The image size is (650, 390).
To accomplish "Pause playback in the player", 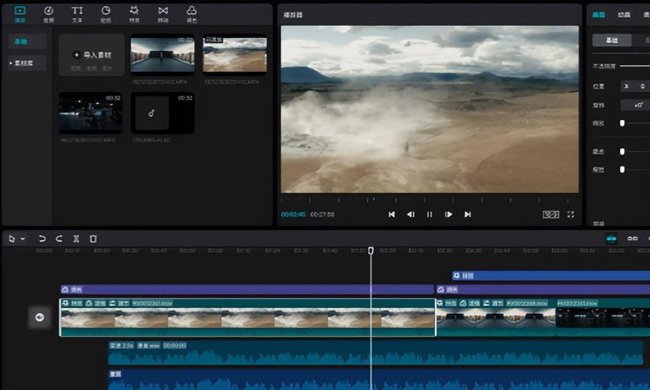I will (x=429, y=214).
